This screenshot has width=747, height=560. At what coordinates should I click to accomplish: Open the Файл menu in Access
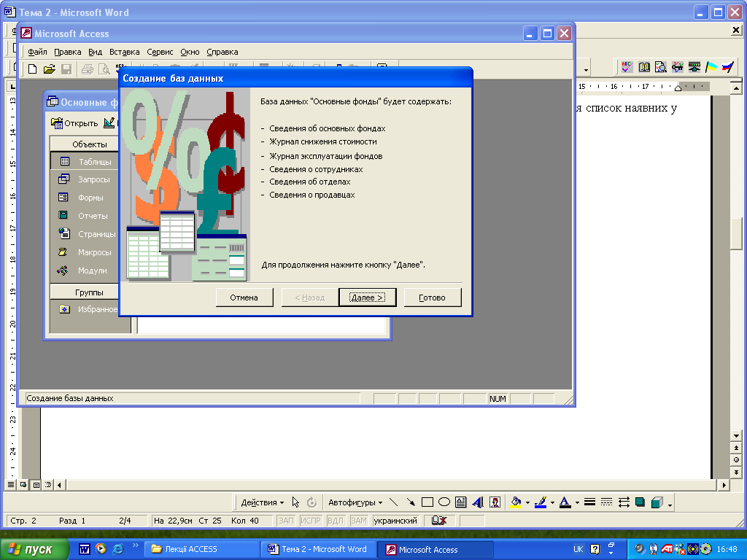pos(37,52)
